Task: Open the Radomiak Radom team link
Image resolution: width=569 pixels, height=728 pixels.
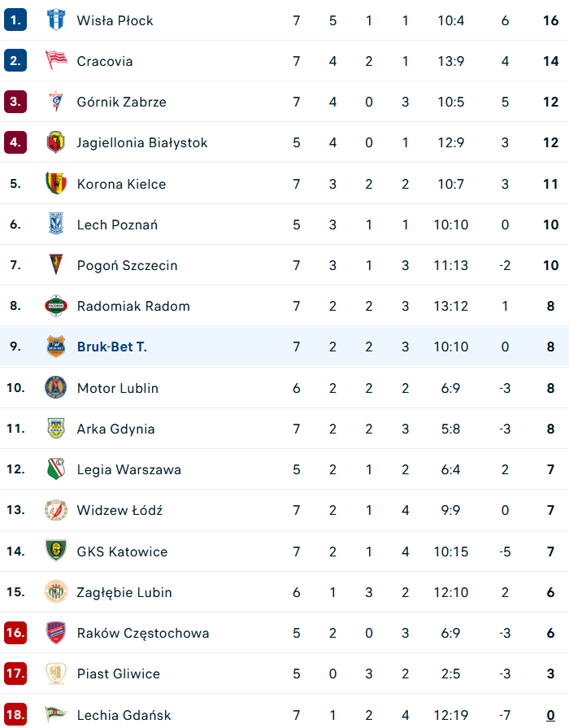Action: [x=133, y=306]
